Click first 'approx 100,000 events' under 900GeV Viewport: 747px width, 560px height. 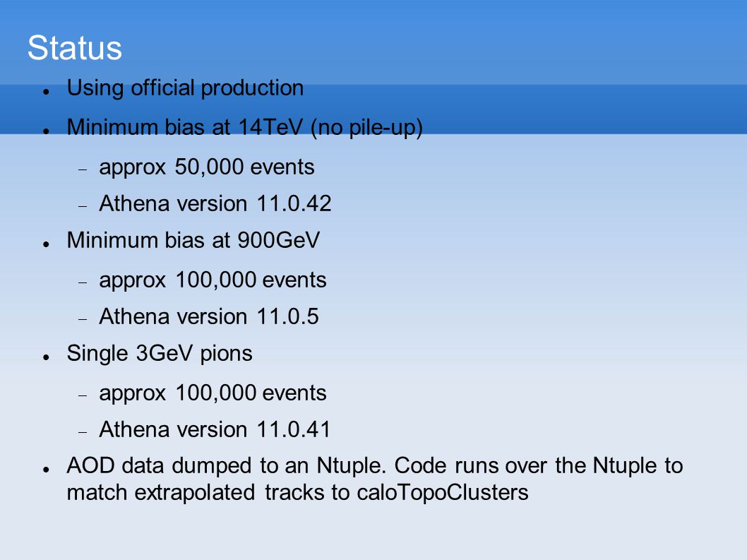click(x=213, y=280)
